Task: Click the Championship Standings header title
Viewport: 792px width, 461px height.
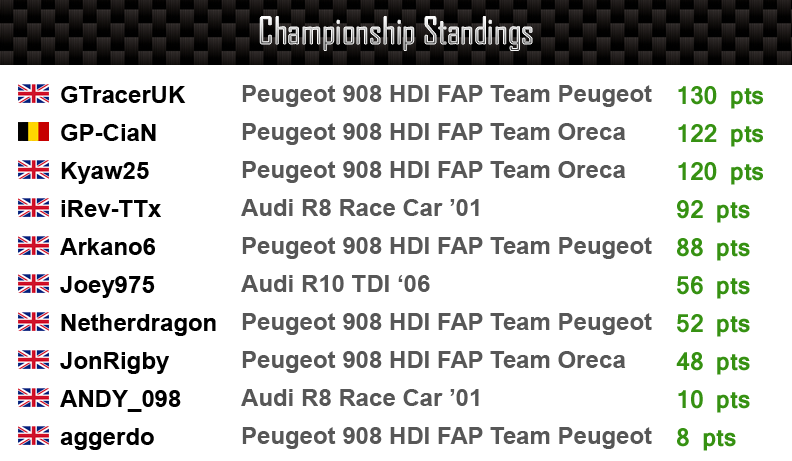Action: click(396, 33)
